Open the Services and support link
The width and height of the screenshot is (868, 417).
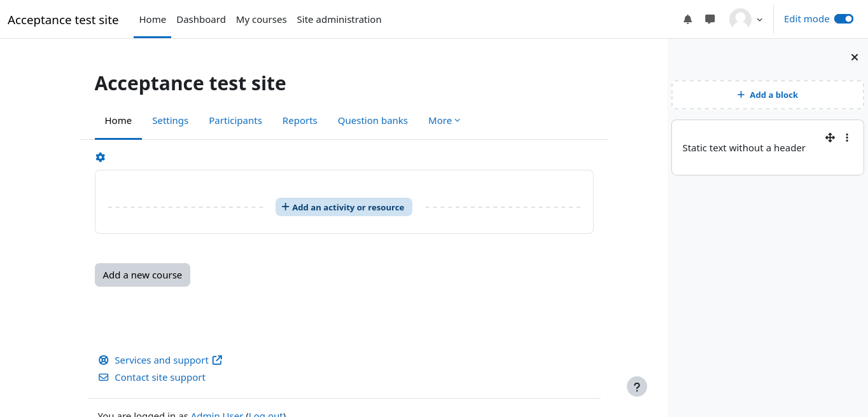[162, 360]
